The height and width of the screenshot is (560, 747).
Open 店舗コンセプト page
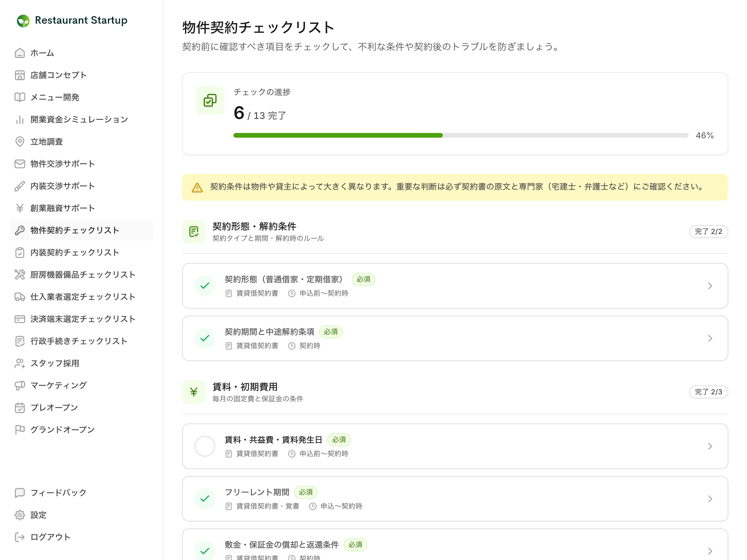(81, 75)
